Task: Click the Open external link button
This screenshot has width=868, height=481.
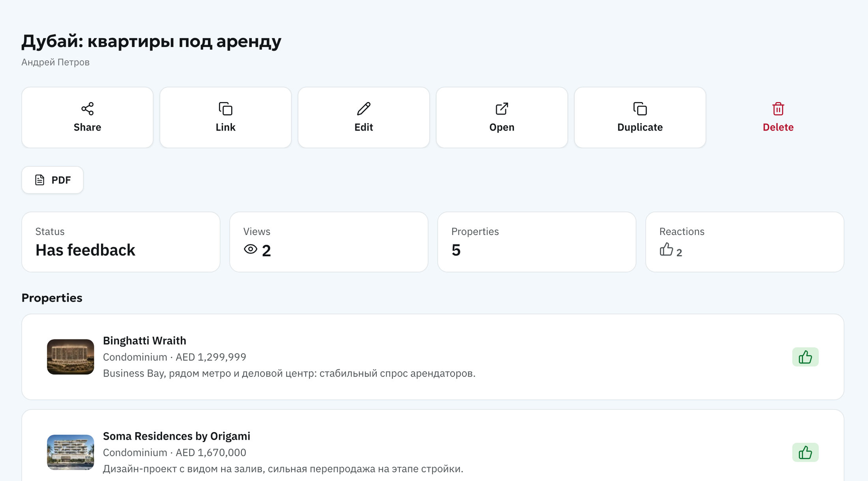Action: pos(501,117)
